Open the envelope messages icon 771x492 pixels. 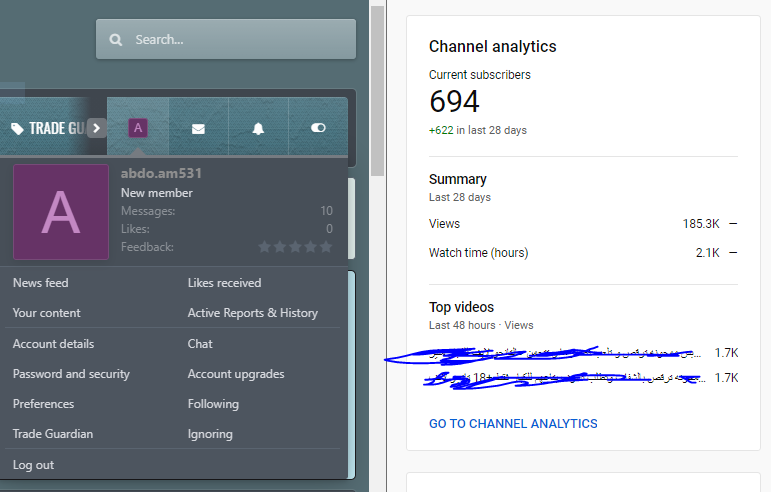pos(198,128)
